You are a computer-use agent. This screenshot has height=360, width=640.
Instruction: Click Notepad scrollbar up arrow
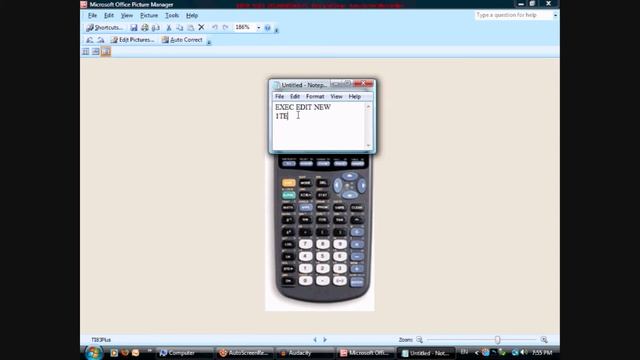tap(368, 107)
